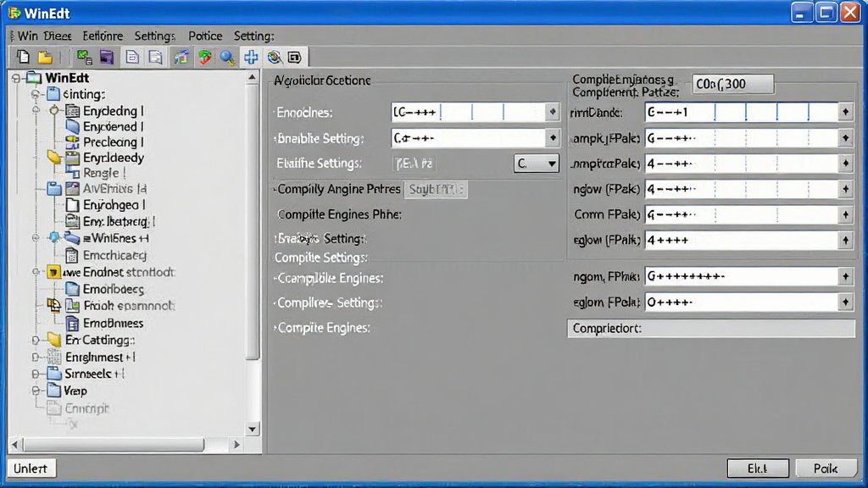
Task: Open the 'Eellonre' menu
Action: coord(103,36)
